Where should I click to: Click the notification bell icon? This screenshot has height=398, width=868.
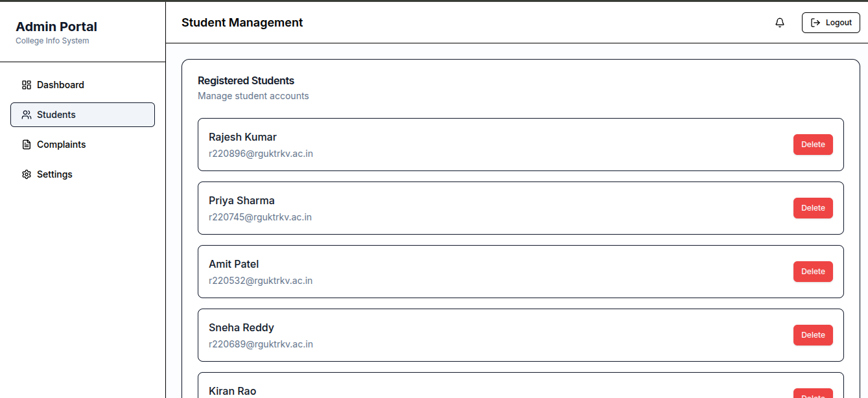tap(780, 23)
